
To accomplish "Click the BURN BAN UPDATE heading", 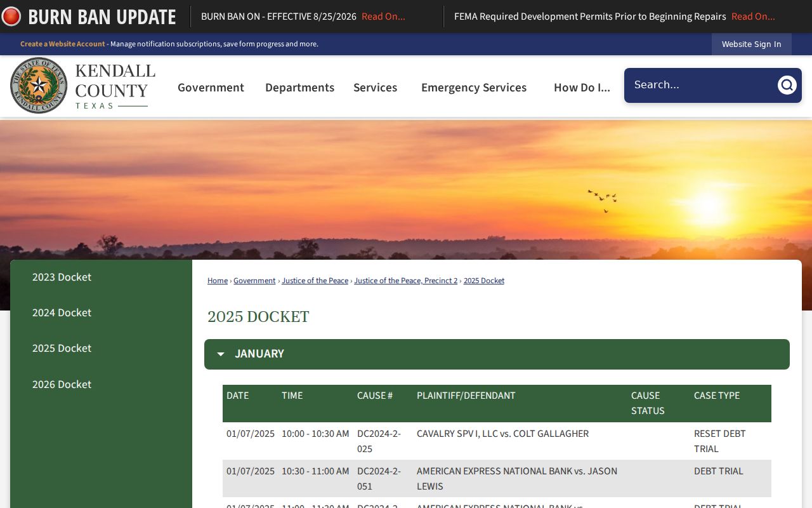I will pos(102,17).
